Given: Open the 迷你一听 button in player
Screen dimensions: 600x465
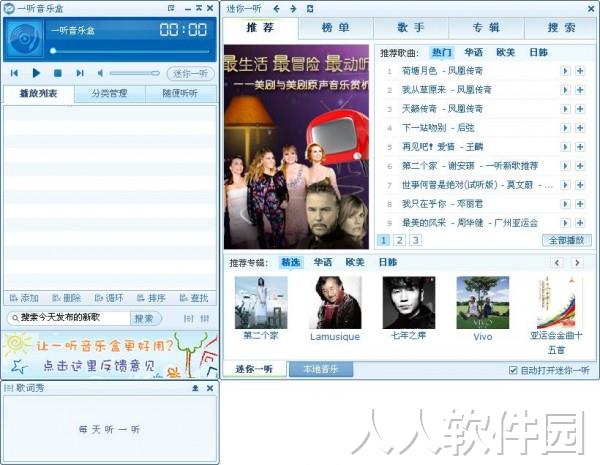Looking at the screenshot, I should click(x=191, y=73).
